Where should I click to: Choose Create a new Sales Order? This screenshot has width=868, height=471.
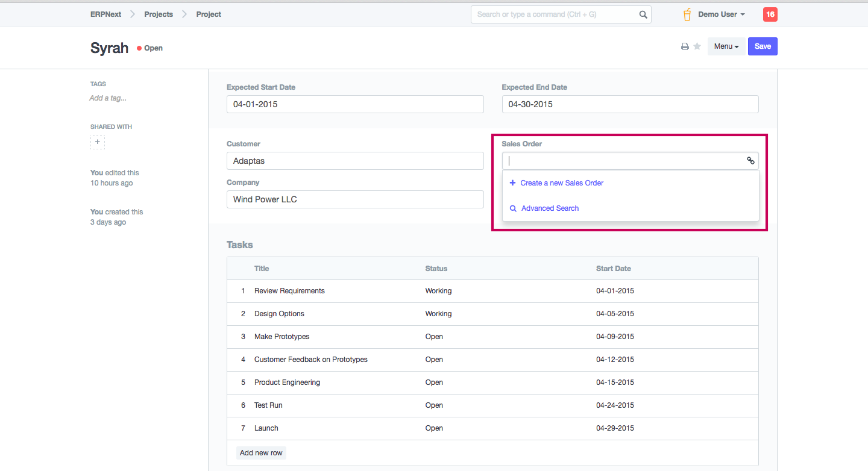coord(561,183)
